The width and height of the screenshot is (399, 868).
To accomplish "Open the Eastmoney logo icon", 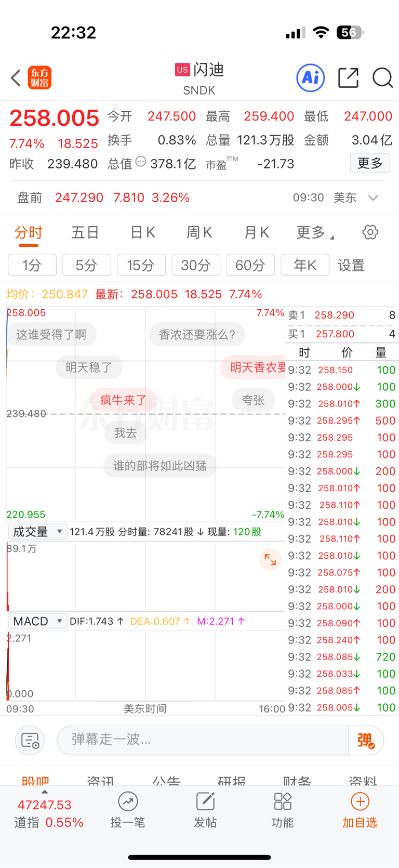I will click(39, 78).
